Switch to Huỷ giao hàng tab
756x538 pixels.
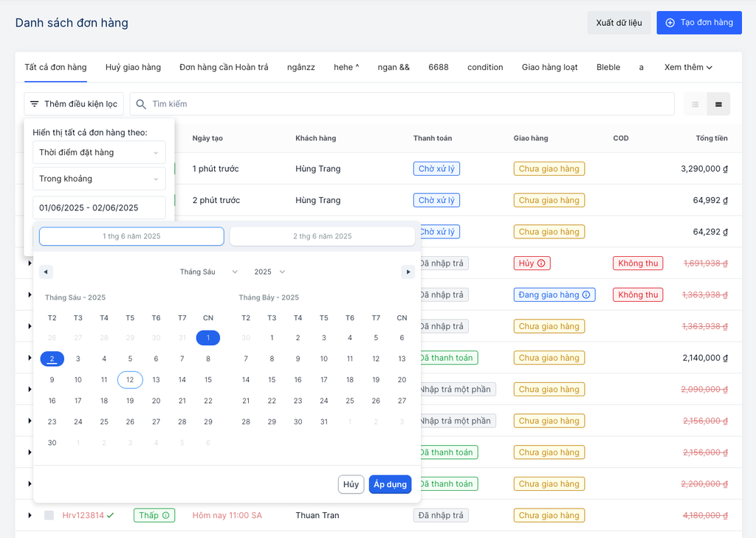click(x=133, y=67)
